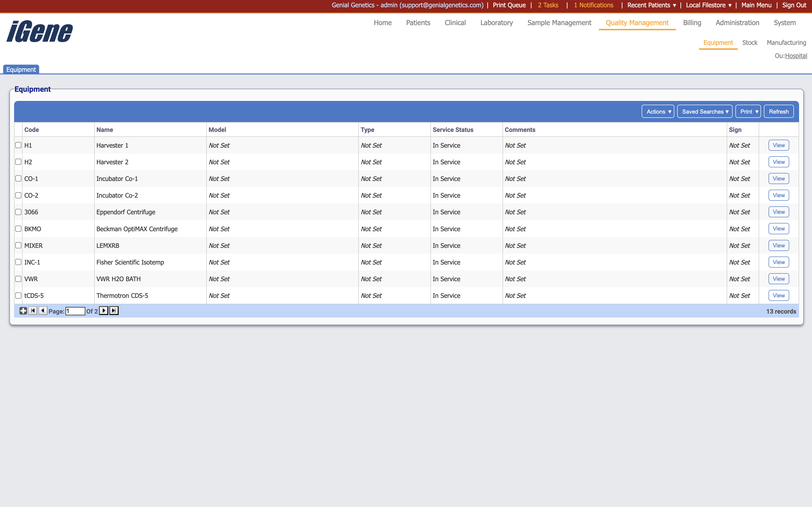The image size is (812, 507).
Task: Expand the Saved Searches dropdown
Action: pos(705,112)
